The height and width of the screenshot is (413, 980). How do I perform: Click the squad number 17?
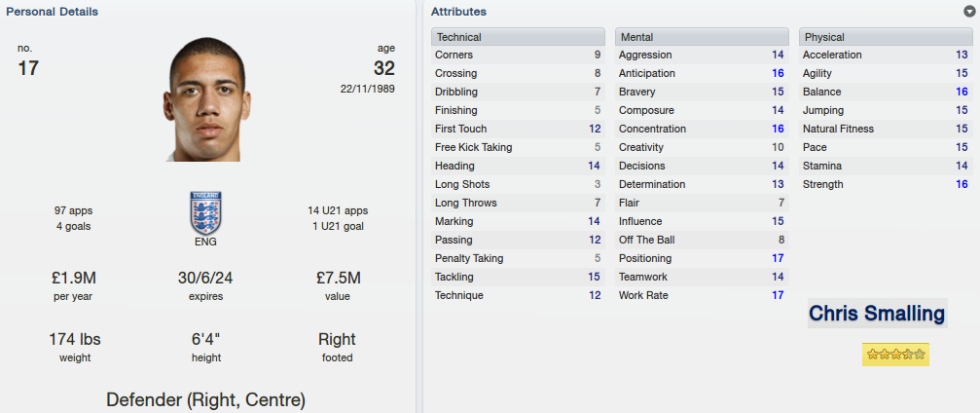coord(28,67)
